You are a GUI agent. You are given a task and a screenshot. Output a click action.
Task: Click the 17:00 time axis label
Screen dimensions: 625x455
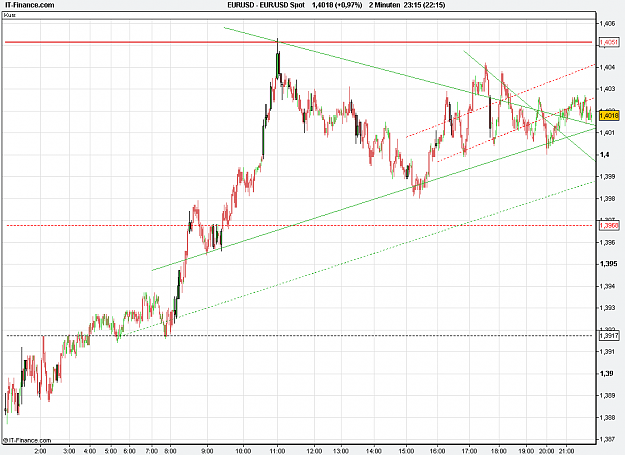point(469,451)
